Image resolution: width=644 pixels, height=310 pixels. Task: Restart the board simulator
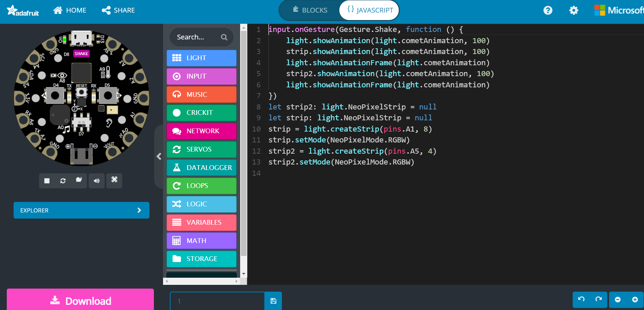point(63,180)
